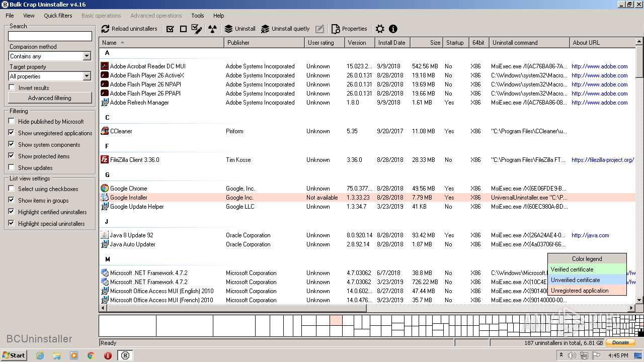Screen dimensions: 644x362
Task: Click the Adobe Acrobat Reader DC MUI icon
Action: click(x=105, y=66)
